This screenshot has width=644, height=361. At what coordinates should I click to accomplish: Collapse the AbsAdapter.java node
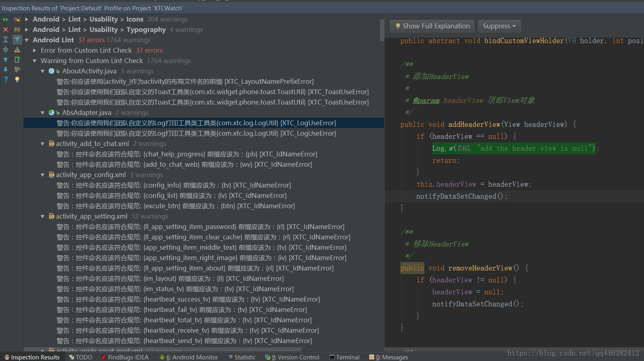pyautogui.click(x=43, y=113)
